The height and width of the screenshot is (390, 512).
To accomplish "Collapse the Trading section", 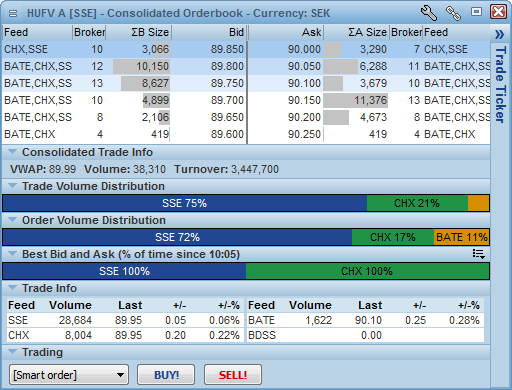I will [x=12, y=352].
